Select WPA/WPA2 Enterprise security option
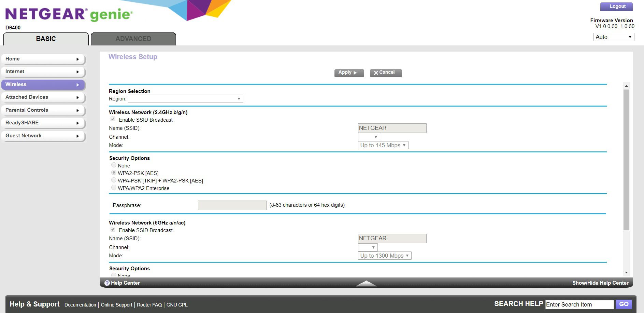This screenshot has width=644, height=313. click(114, 188)
